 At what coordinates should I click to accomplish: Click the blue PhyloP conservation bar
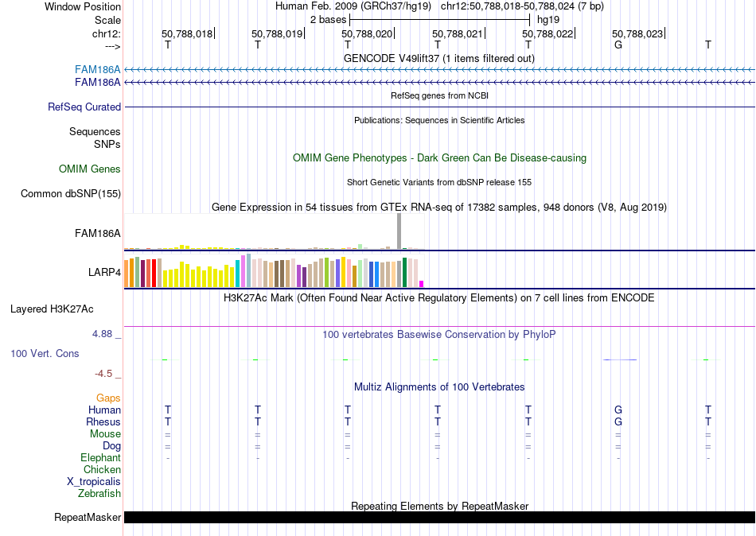point(620,359)
